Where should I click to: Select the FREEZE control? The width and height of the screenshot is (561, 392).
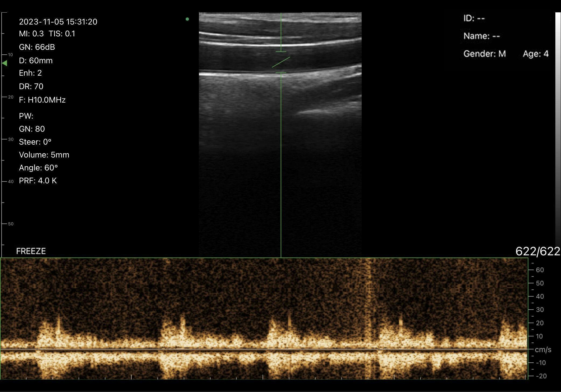31,251
